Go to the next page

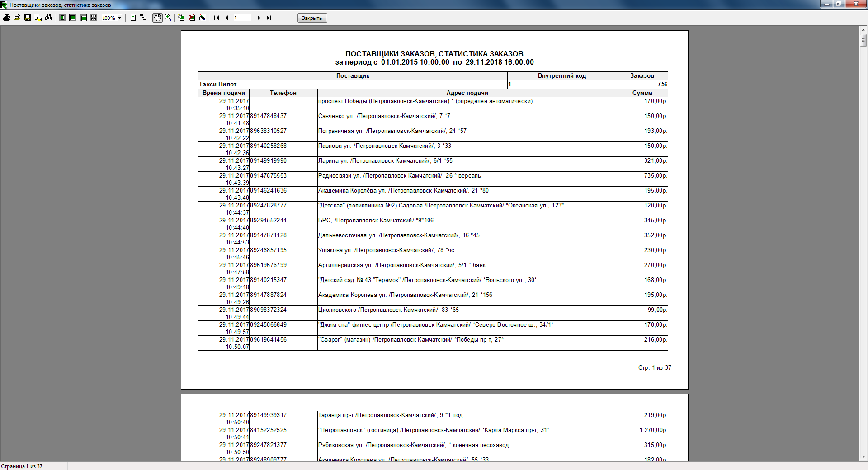coord(259,18)
